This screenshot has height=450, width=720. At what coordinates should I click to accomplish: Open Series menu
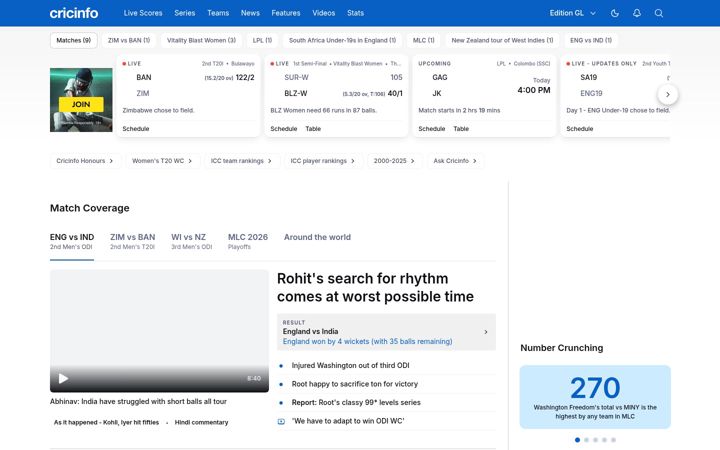(x=185, y=13)
